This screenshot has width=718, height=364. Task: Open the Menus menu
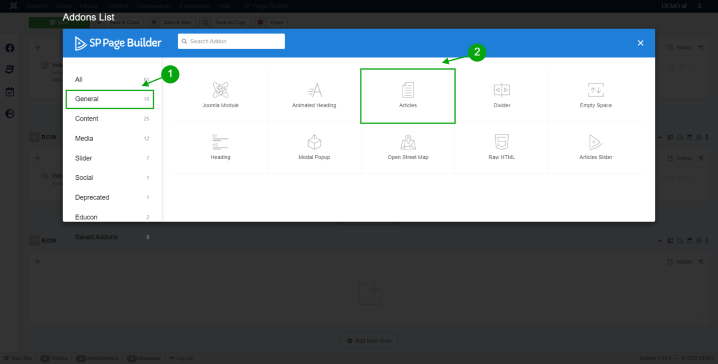[x=89, y=6]
